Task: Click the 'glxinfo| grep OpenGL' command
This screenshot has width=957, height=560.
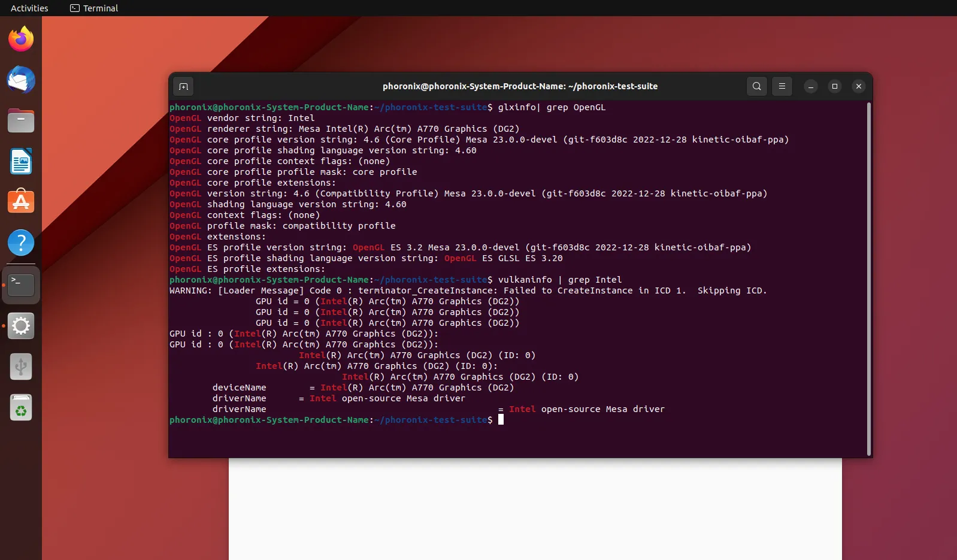Action: click(x=552, y=107)
